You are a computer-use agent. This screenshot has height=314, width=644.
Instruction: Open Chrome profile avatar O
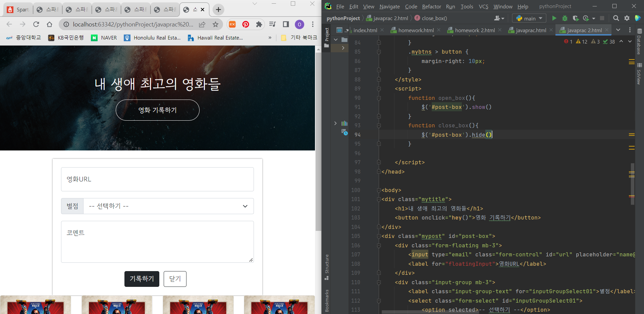[x=299, y=24]
